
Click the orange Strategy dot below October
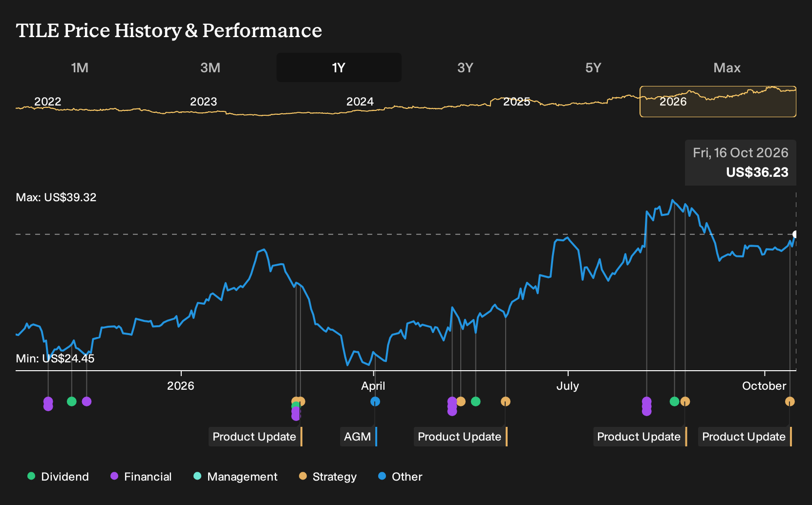coord(790,401)
